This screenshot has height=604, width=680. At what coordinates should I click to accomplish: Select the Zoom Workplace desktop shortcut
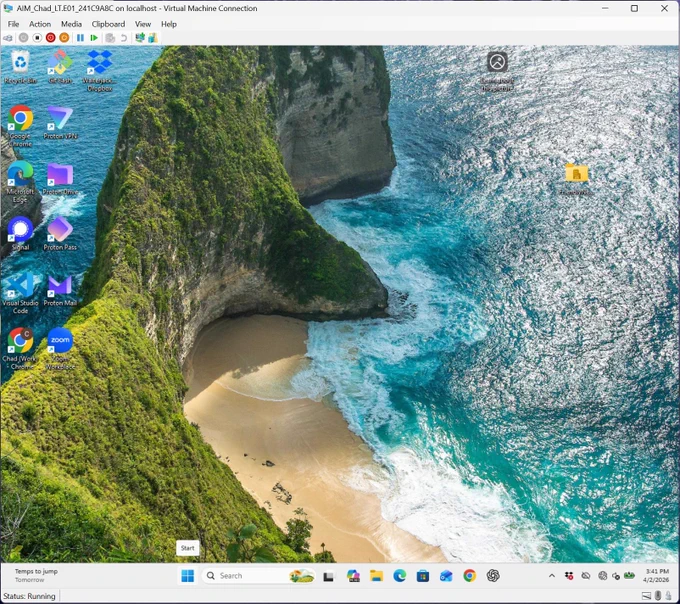[x=60, y=349]
